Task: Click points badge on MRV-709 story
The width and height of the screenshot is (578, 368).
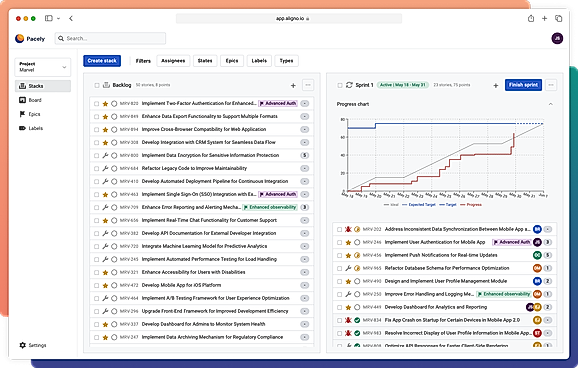Action: pyautogui.click(x=304, y=207)
